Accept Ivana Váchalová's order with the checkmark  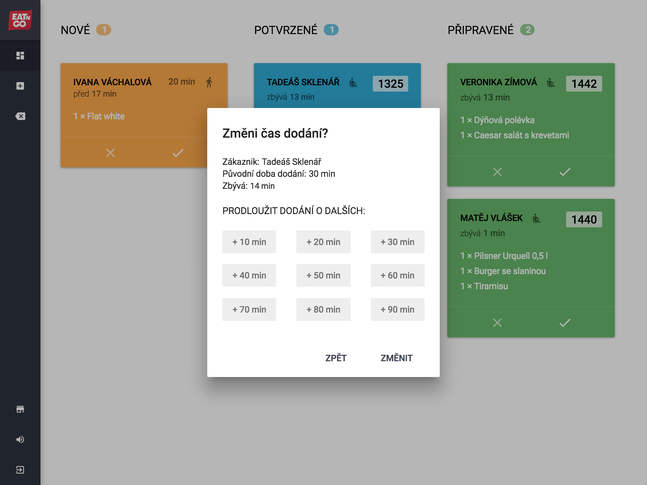coord(177,153)
